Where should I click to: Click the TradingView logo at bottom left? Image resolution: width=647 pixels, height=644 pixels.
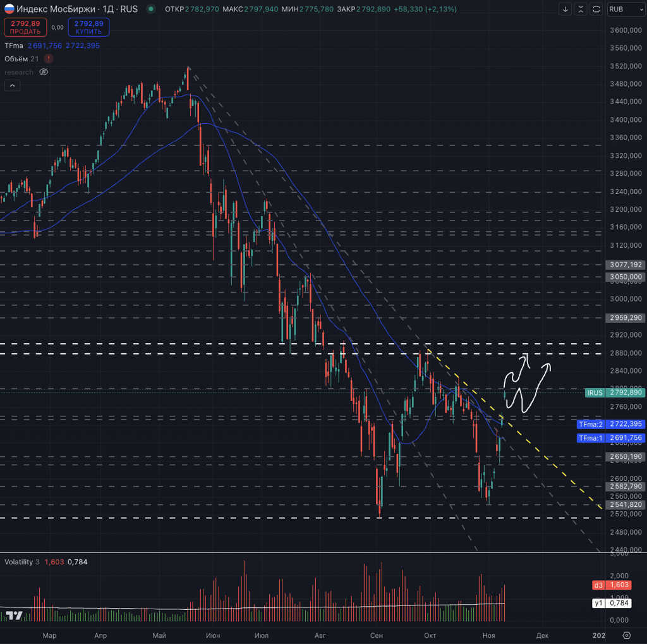(14, 615)
